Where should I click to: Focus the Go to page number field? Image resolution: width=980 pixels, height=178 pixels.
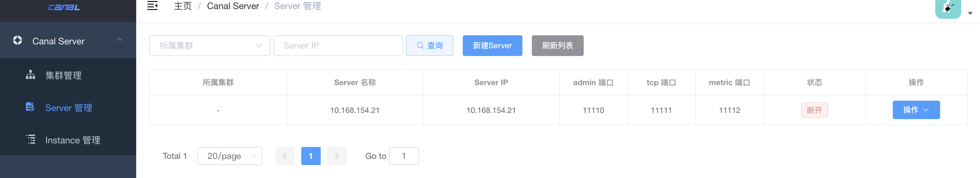click(x=404, y=156)
